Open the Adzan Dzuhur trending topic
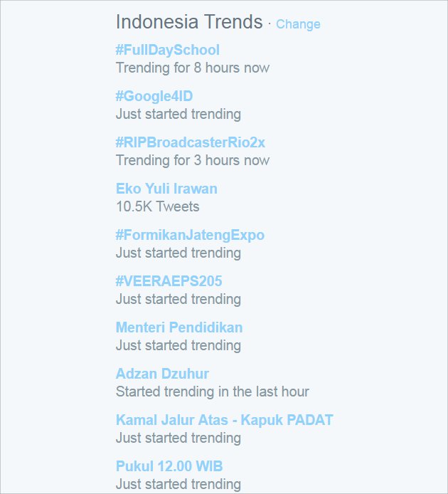The height and width of the screenshot is (494, 448). pos(162,374)
